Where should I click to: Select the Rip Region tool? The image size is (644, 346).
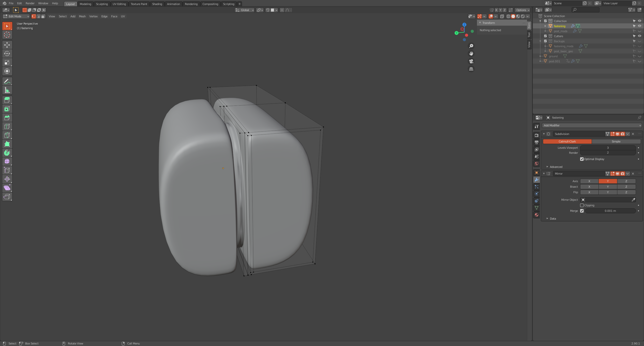[7, 197]
